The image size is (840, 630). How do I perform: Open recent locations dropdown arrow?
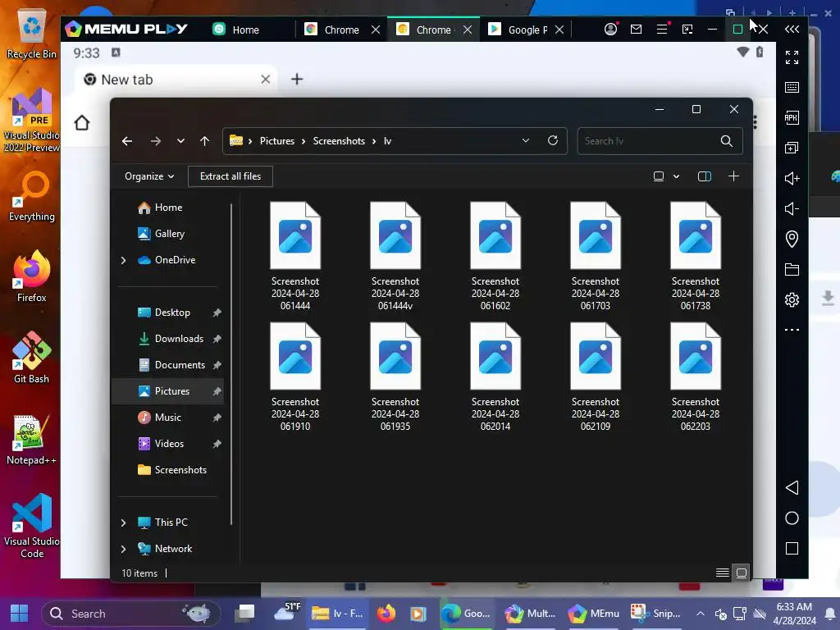pos(180,141)
